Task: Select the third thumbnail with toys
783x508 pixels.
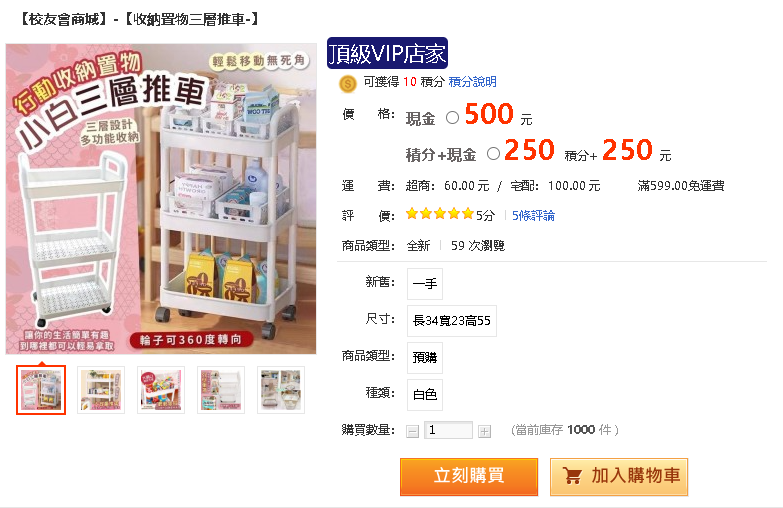Action: click(x=161, y=390)
